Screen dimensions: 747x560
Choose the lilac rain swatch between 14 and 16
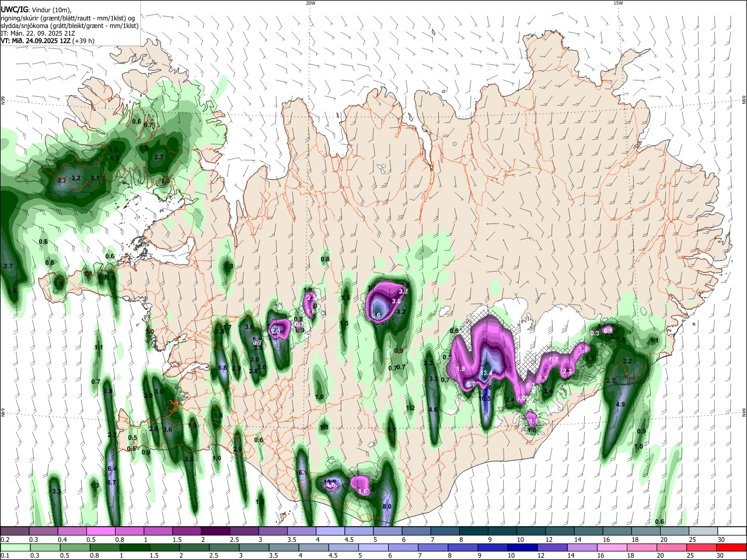(x=582, y=547)
